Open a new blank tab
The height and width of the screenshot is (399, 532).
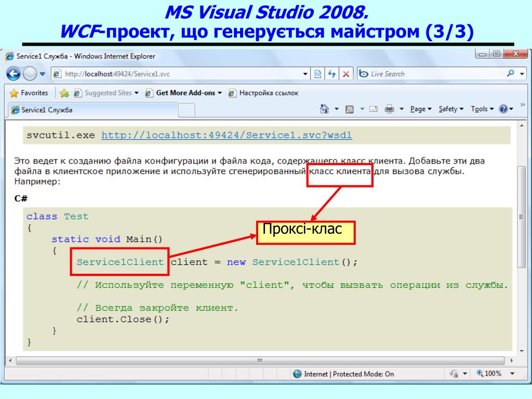point(187,110)
